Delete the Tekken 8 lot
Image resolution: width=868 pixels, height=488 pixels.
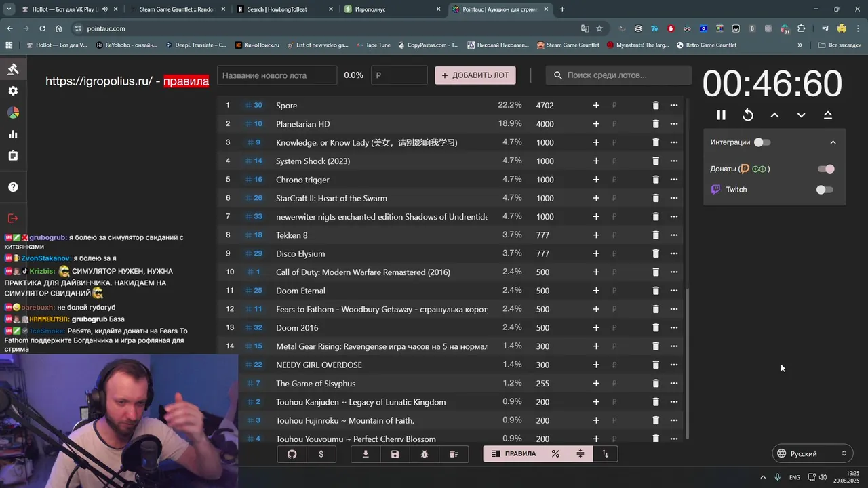coord(656,235)
